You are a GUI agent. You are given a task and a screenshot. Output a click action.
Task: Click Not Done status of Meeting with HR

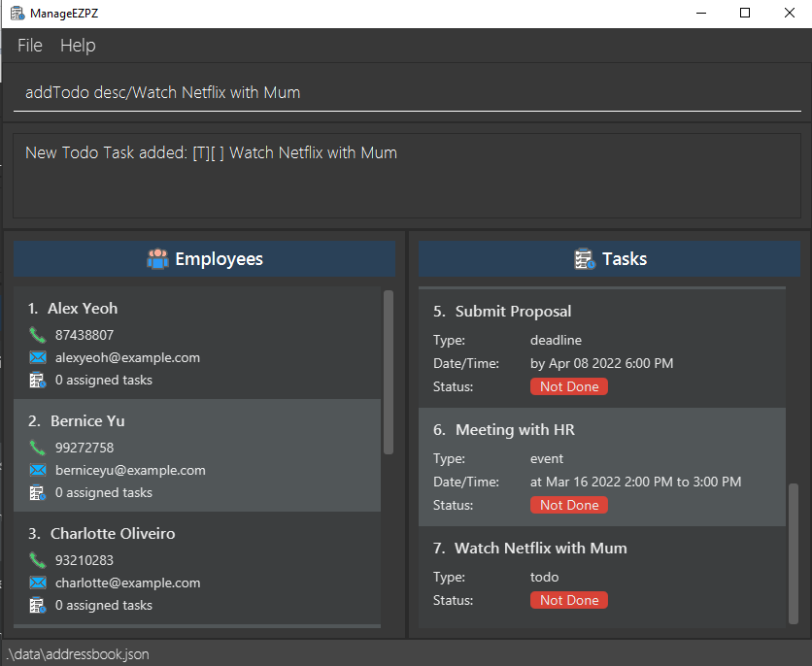tap(569, 505)
